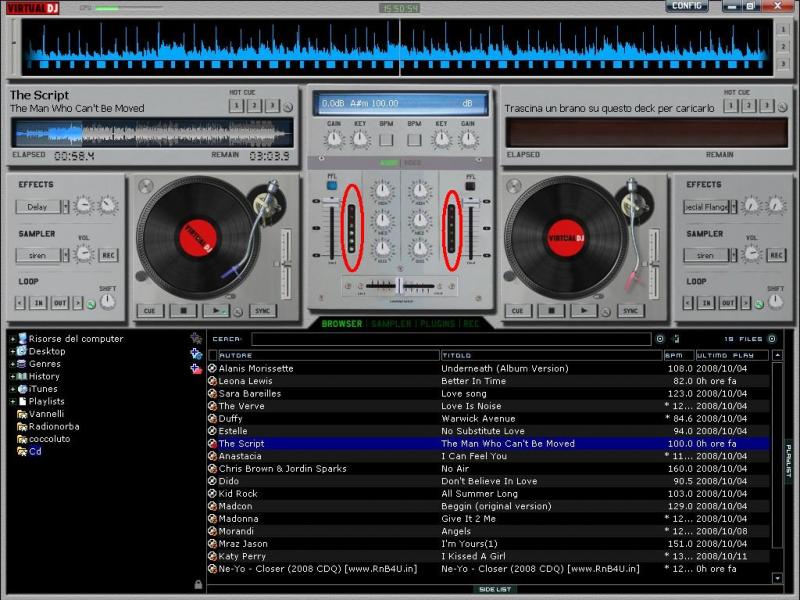The width and height of the screenshot is (800, 600).
Task: Activate hot cue 3 on the right deck
Action: (766, 106)
